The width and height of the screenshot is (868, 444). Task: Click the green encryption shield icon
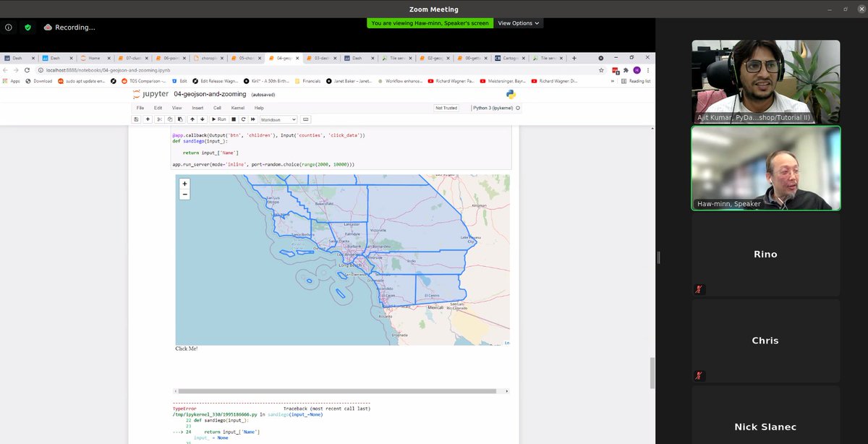[x=27, y=27]
